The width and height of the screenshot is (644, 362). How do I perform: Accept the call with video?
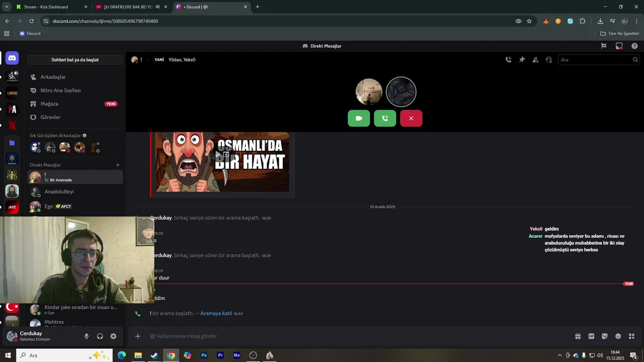click(x=359, y=118)
